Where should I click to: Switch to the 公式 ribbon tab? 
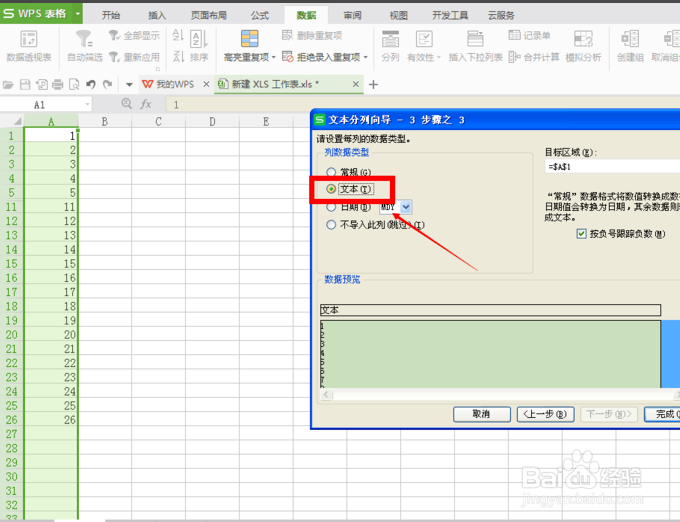pyautogui.click(x=260, y=16)
